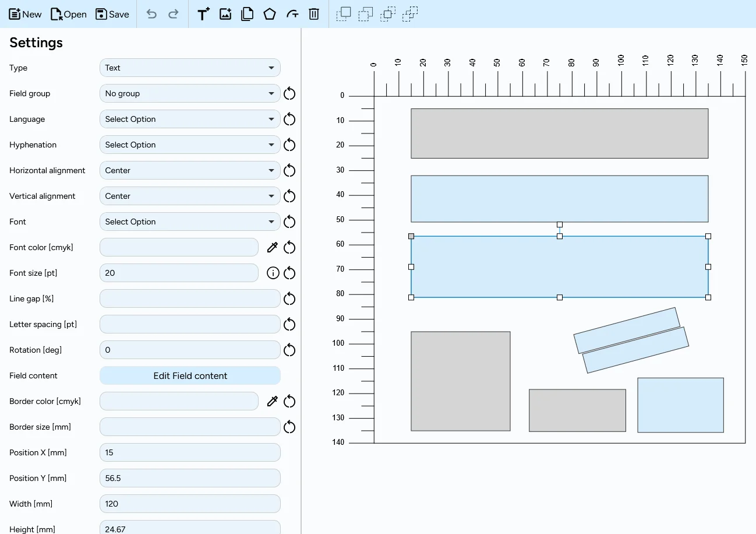This screenshot has height=534, width=756.
Task: Click the rotation handle above selected field
Action: [560, 224]
